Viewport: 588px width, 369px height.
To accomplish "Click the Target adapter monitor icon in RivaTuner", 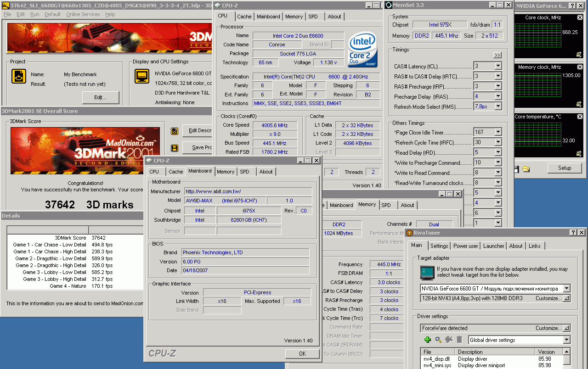I will coord(427,273).
